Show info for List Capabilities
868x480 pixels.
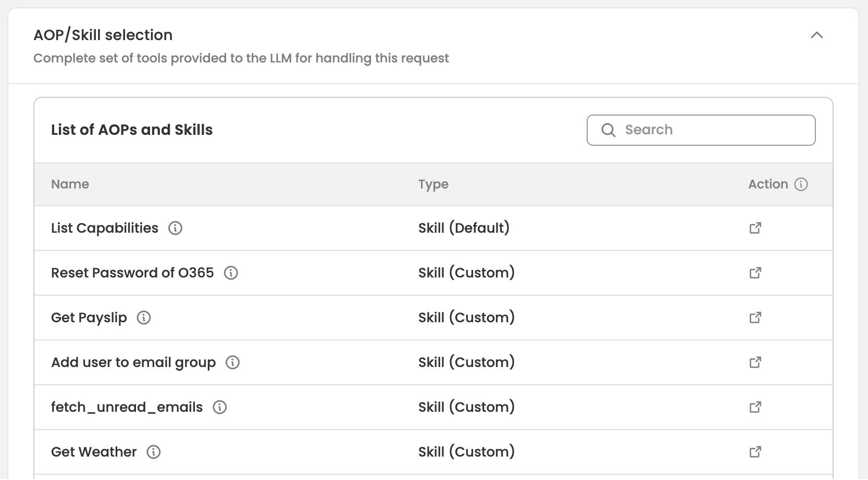(175, 228)
